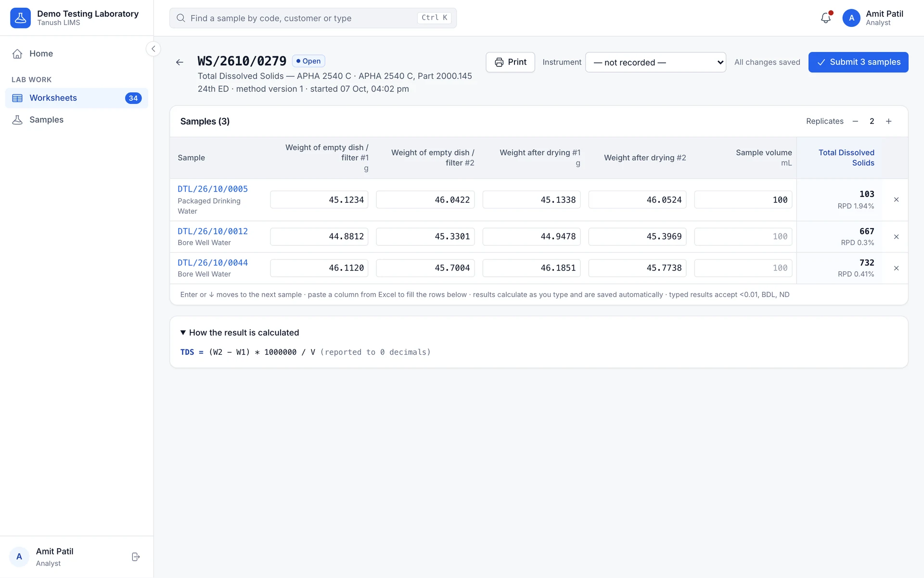Viewport: 924px width, 578px height.
Task: Click the Amit Patil avatar in top bar
Action: pos(851,18)
